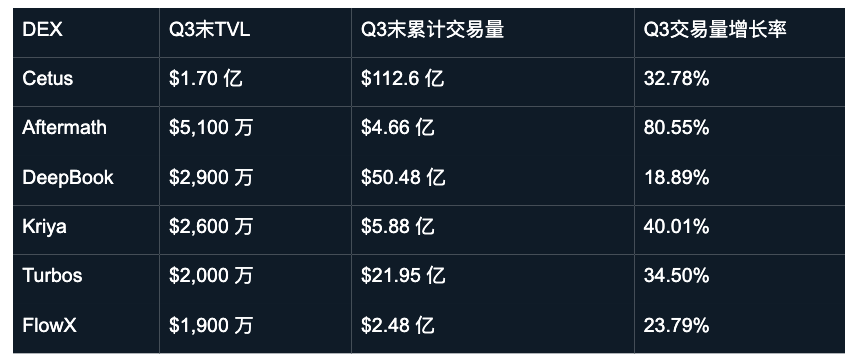The image size is (858, 364).
Task: Click the $112.6 亿 volume cell
Action: click(x=402, y=79)
